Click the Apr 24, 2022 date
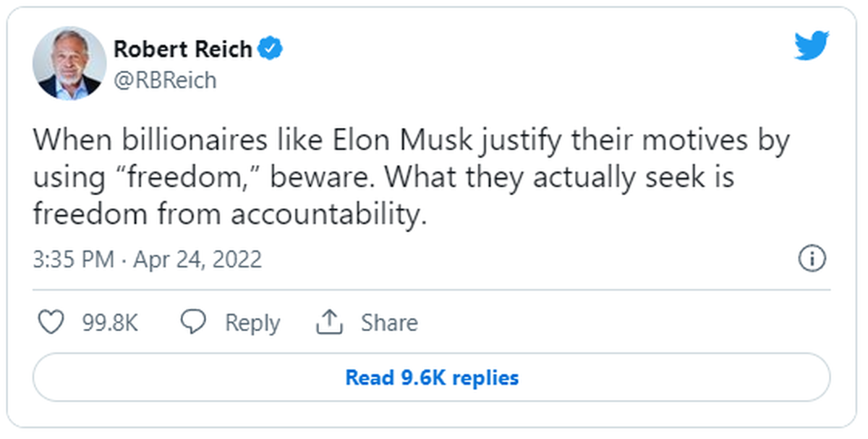Viewport: 868px width, 439px height. (197, 259)
